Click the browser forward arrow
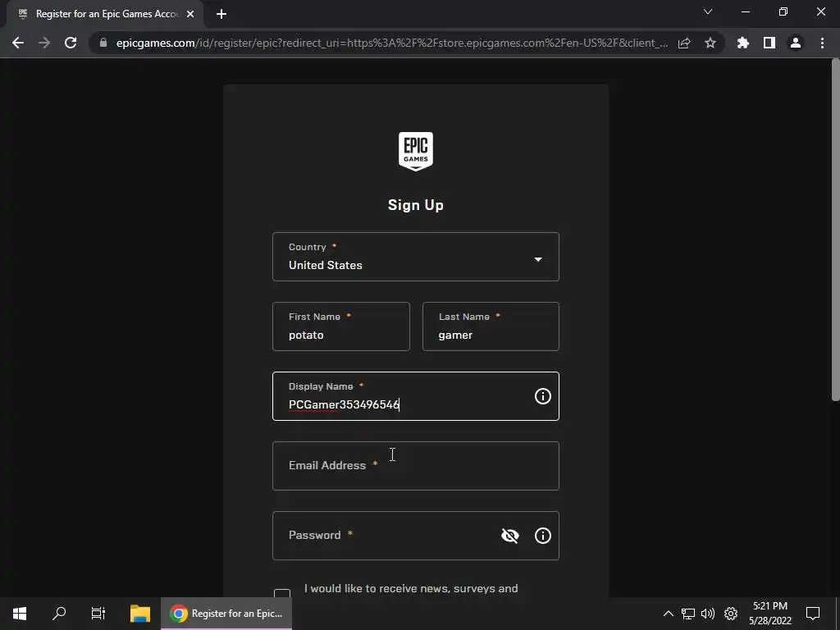The width and height of the screenshot is (840, 630). tap(44, 43)
